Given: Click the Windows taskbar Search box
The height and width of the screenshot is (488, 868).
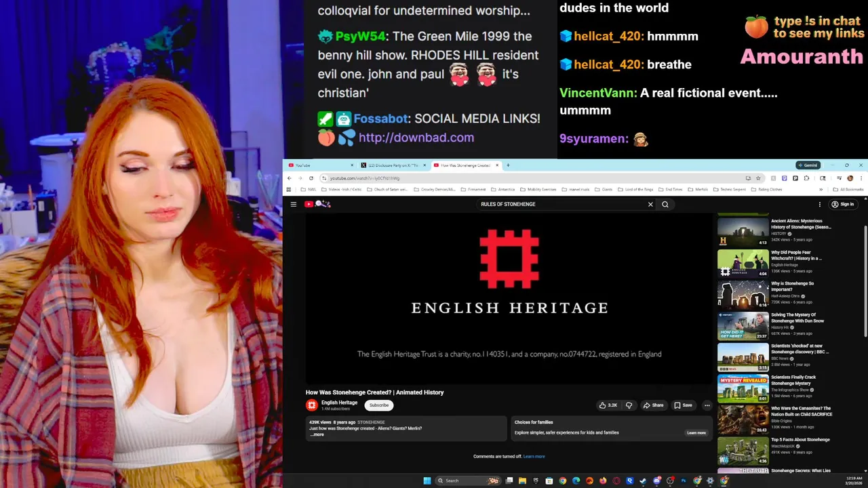Looking at the screenshot, I should (x=468, y=481).
